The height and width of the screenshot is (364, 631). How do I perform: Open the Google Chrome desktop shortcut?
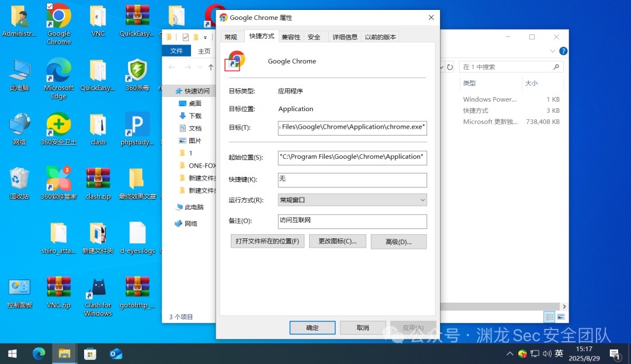coord(59,23)
